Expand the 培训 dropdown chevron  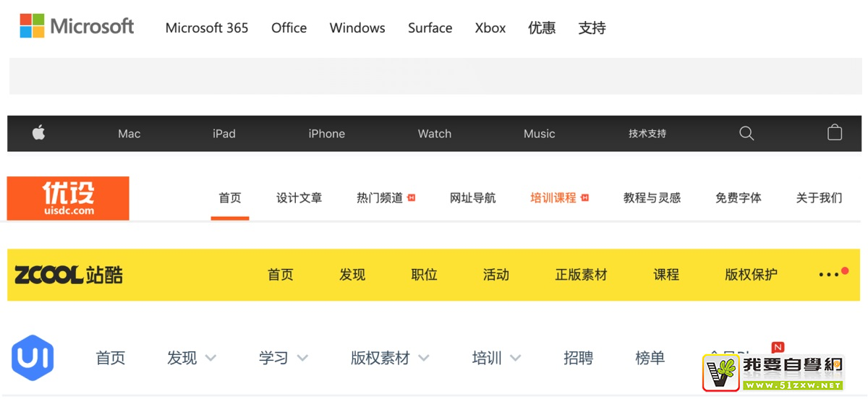(515, 358)
